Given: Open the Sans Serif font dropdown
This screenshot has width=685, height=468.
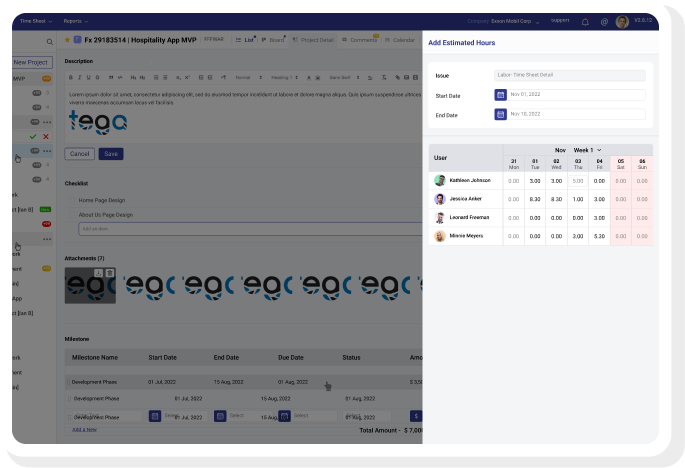Looking at the screenshot, I should click(344, 77).
